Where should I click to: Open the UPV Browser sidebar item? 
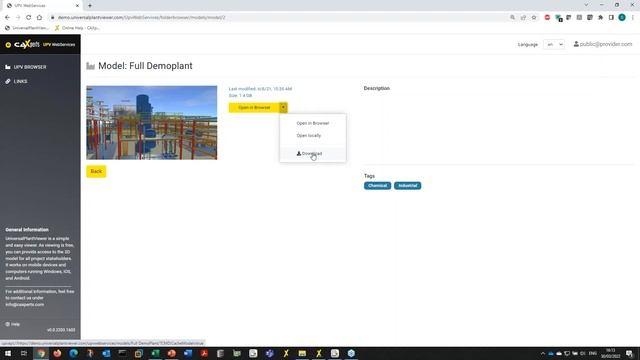(26, 67)
